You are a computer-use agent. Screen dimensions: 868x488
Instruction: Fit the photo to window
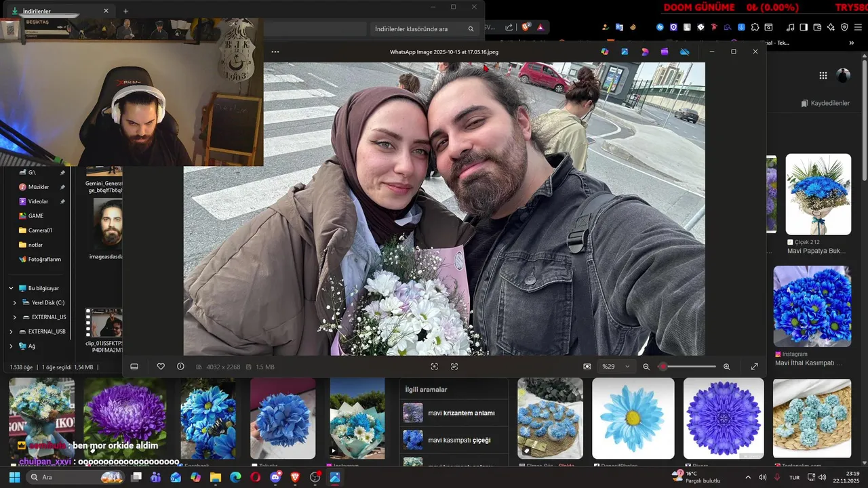[435, 367]
